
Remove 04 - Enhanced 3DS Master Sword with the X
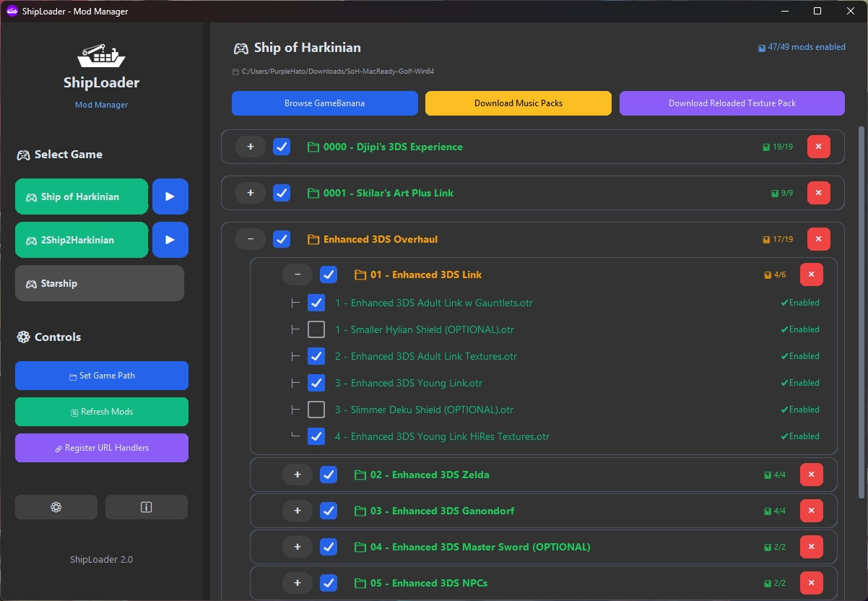(x=811, y=547)
